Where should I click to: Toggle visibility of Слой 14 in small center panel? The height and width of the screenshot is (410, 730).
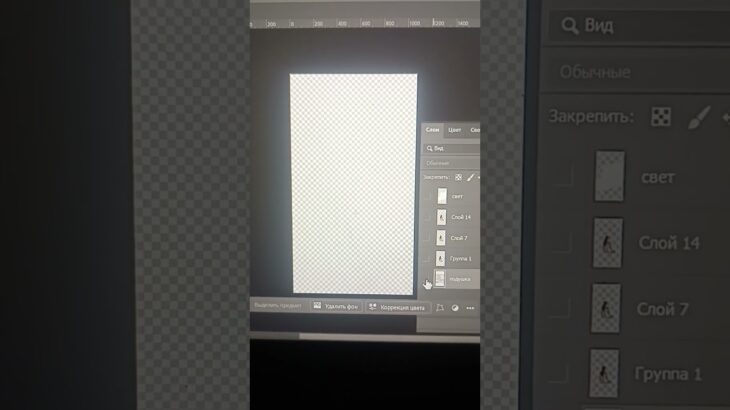[x=427, y=217]
